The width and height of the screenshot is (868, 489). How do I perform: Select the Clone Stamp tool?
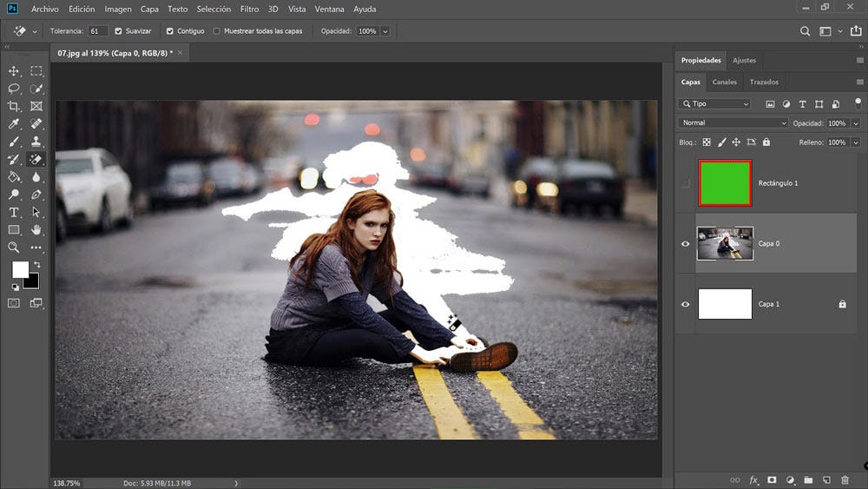[x=36, y=142]
